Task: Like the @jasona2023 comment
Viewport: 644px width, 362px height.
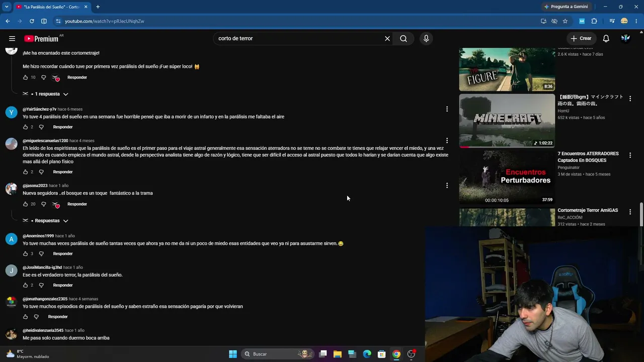Action: coord(25,204)
